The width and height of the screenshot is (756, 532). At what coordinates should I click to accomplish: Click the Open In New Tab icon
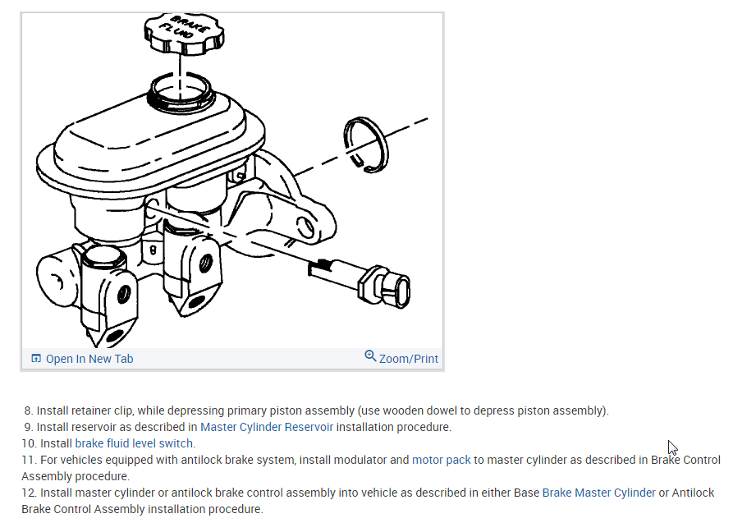[36, 359]
